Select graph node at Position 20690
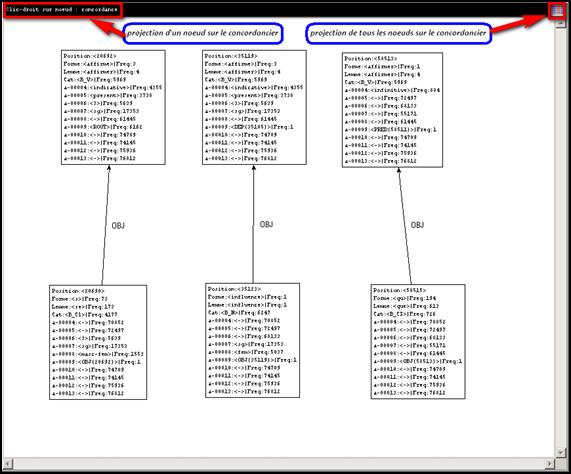 [98, 342]
